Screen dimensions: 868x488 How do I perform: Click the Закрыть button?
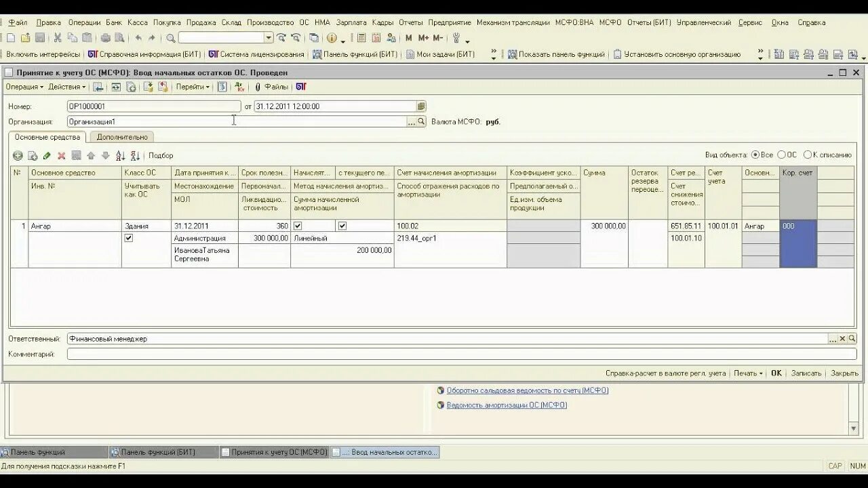[844, 373]
